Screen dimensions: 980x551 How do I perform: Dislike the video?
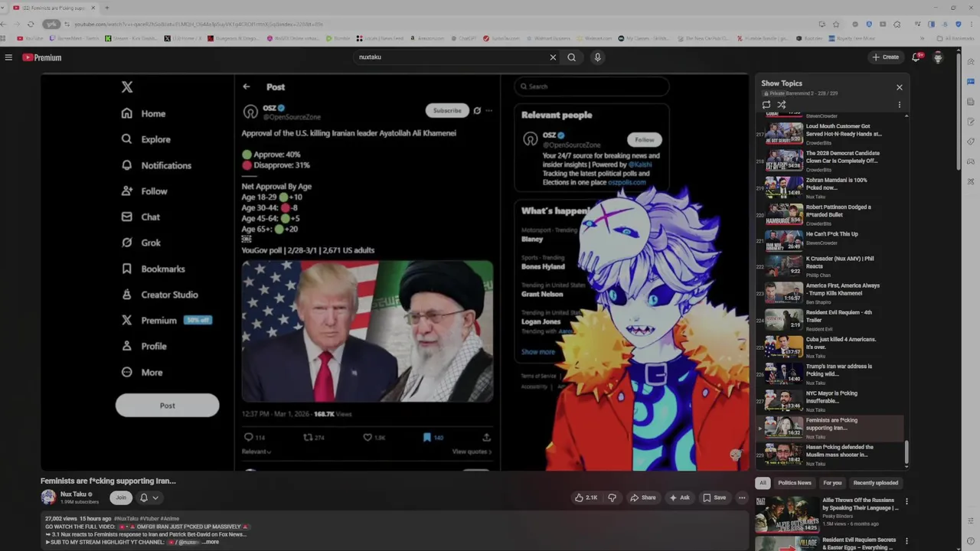(612, 497)
